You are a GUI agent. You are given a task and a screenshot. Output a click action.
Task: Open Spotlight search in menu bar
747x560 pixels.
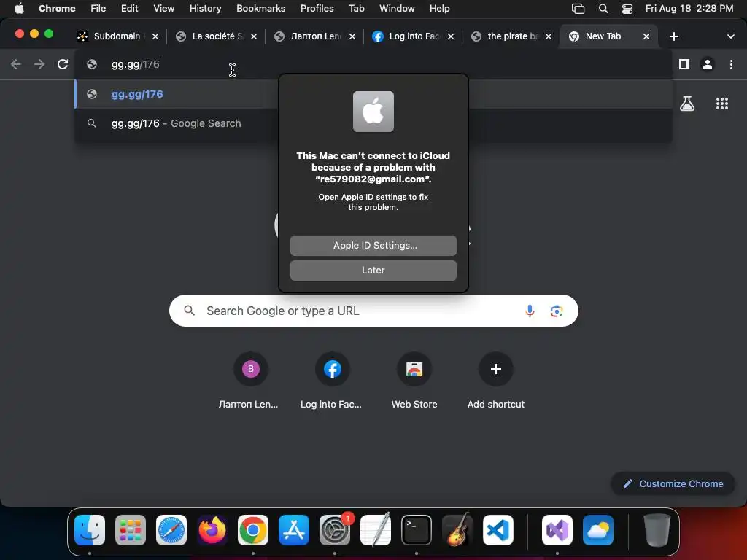(603, 9)
